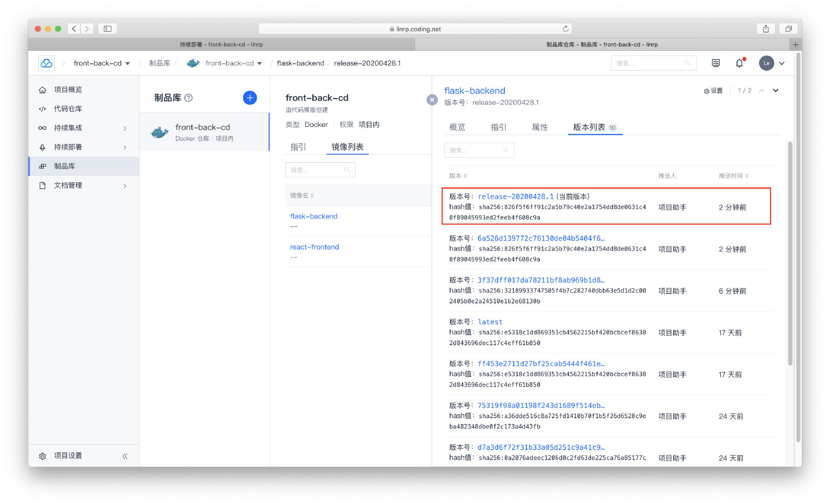Open the notifications bell icon
This screenshot has height=504, width=830.
[739, 63]
